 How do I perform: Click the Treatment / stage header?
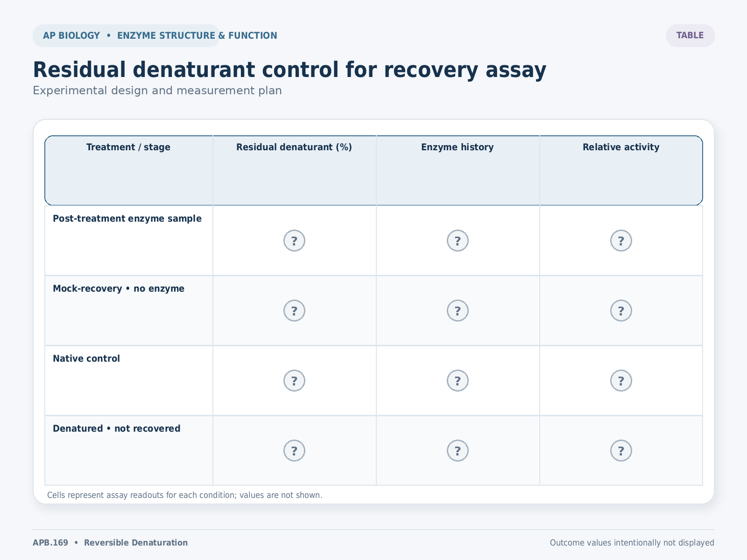click(x=128, y=147)
